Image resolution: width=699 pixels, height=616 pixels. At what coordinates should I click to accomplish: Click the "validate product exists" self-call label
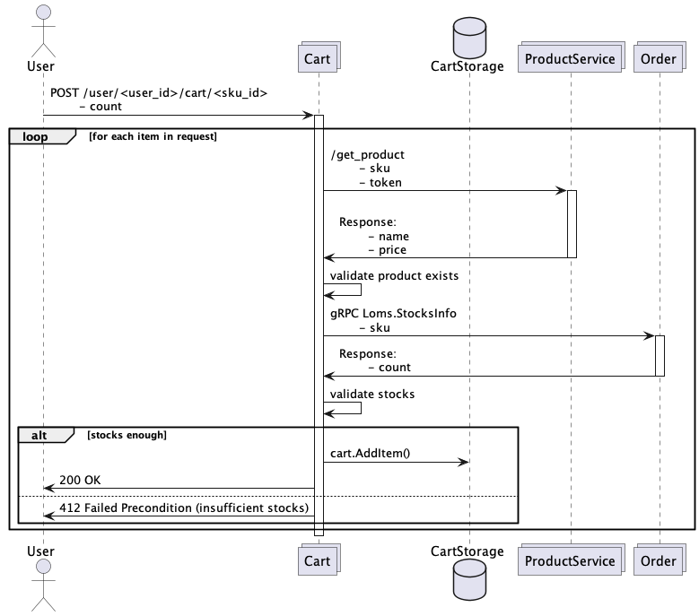click(x=393, y=275)
